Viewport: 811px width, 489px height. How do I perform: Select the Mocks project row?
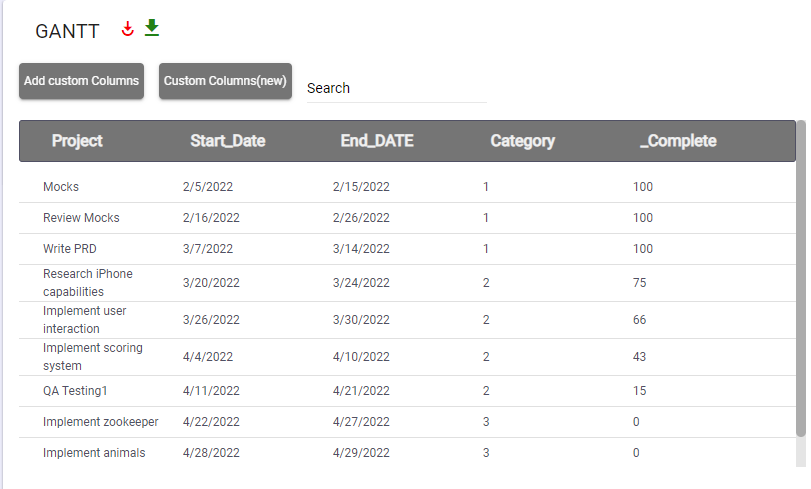tap(61, 187)
